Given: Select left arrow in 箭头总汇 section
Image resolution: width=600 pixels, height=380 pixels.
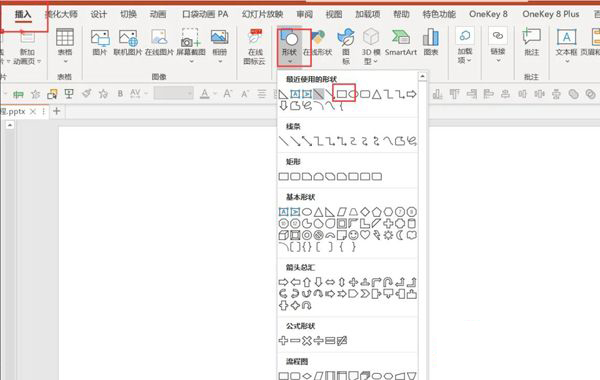Looking at the screenshot, I should [x=295, y=282].
